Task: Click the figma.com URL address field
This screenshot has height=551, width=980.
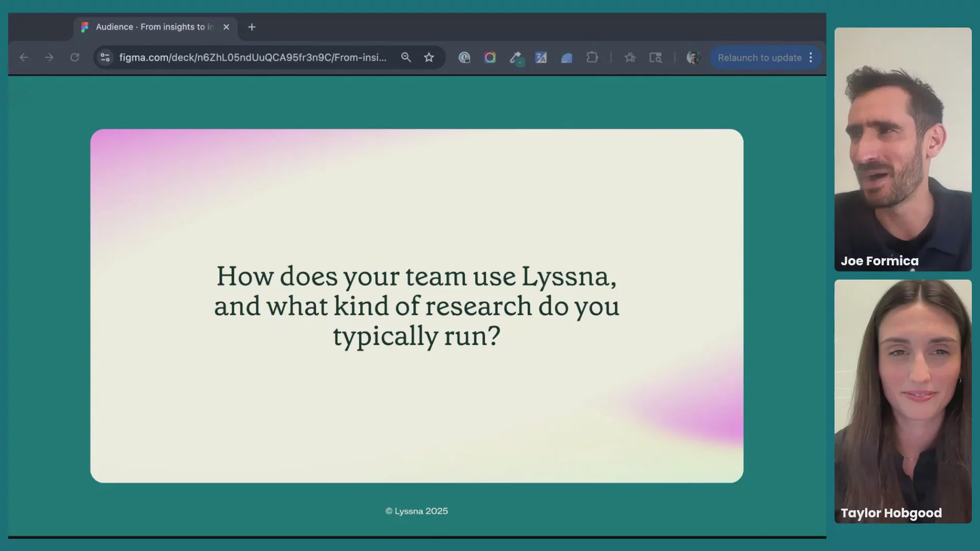Action: 253,58
